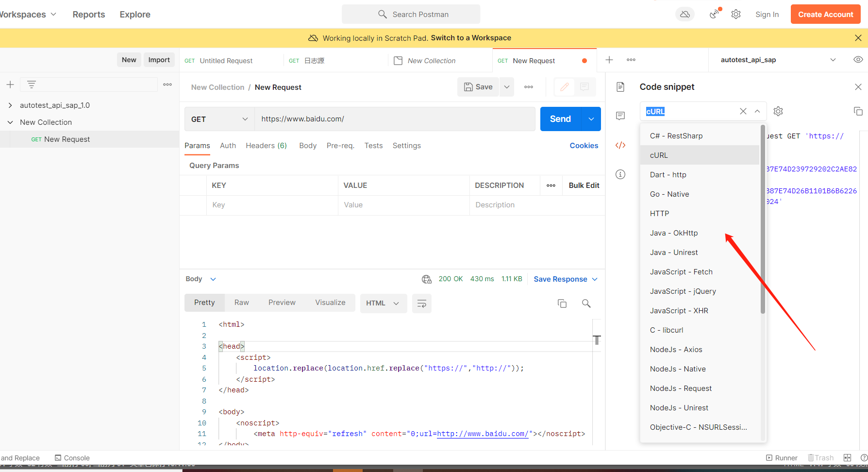Click the language list scrollbar

coord(763,219)
